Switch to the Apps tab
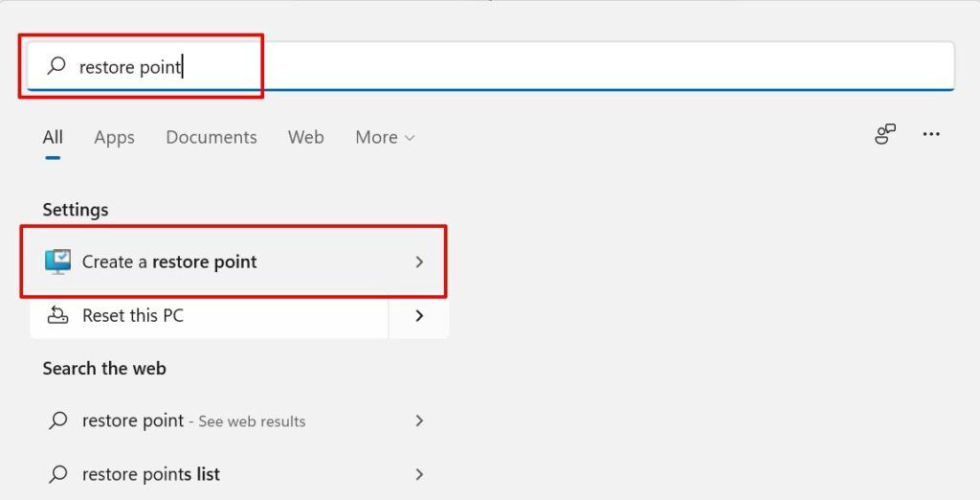 [x=115, y=138]
